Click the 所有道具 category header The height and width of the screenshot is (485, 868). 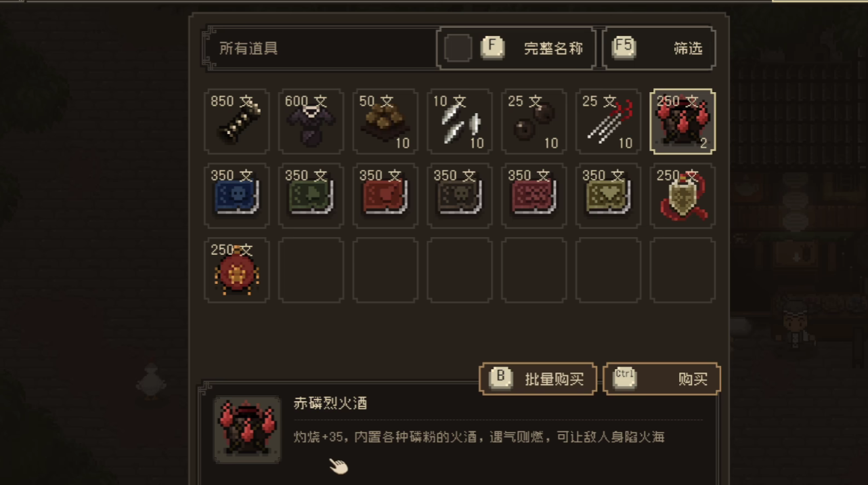coord(248,49)
